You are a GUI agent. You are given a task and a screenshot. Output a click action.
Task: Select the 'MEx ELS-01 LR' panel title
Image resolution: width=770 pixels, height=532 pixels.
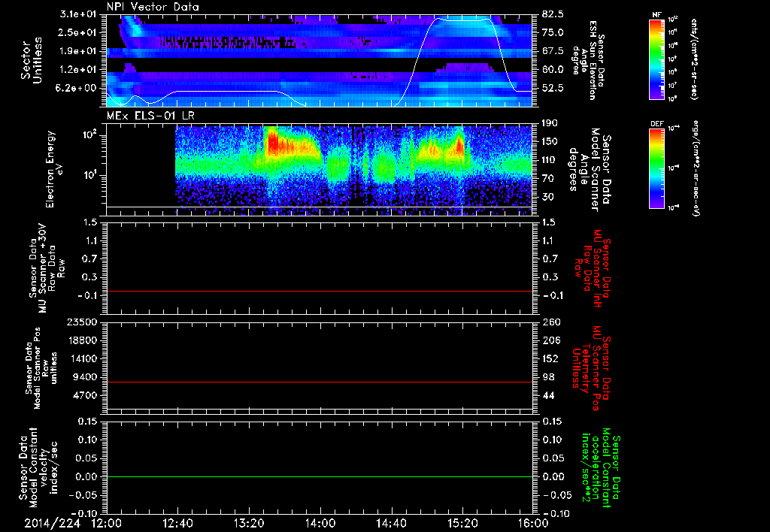coord(150,116)
